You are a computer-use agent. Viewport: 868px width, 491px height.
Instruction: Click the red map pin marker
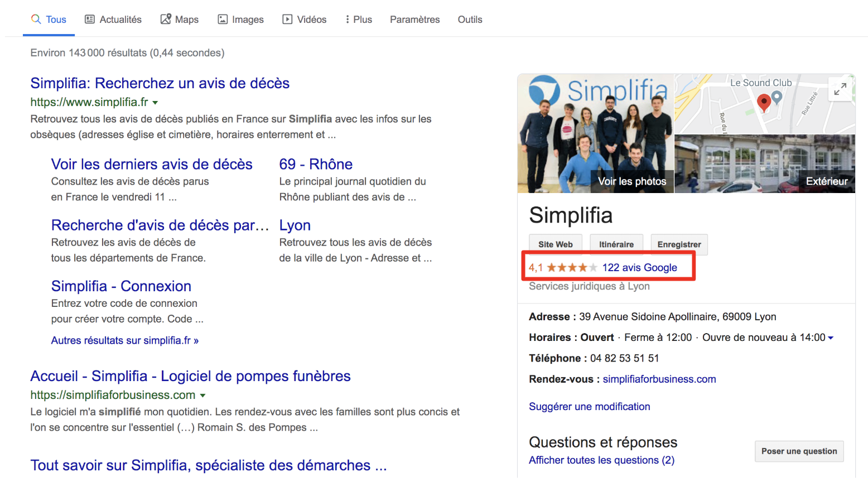pyautogui.click(x=764, y=102)
